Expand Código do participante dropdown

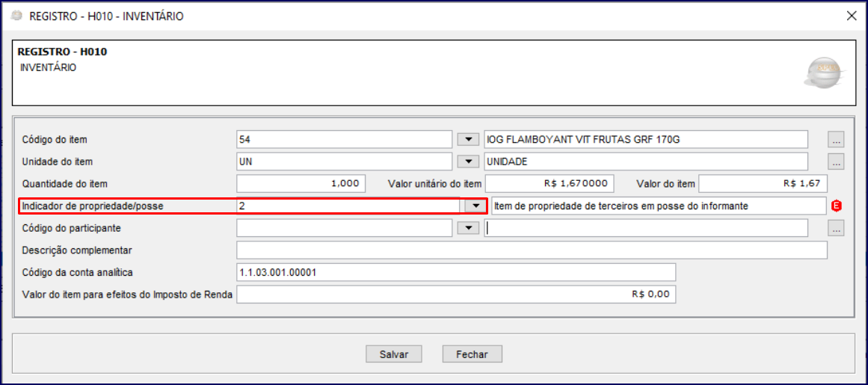pos(468,227)
